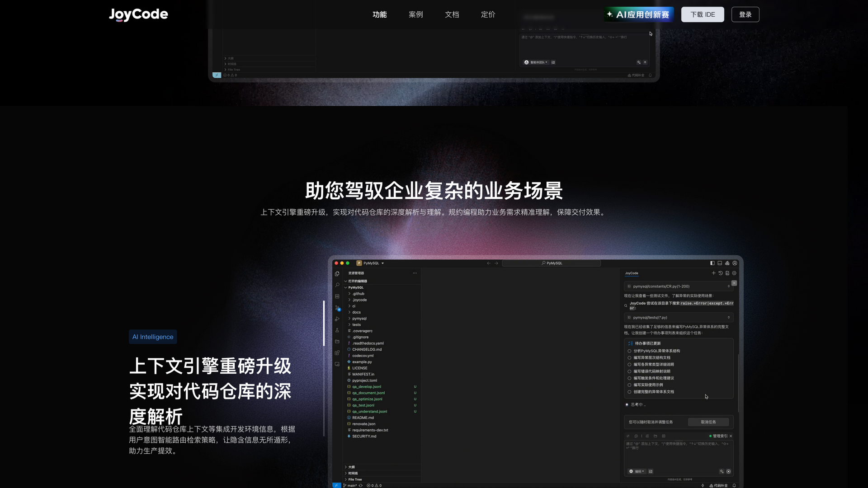Click the 下载 IDE button

point(703,14)
